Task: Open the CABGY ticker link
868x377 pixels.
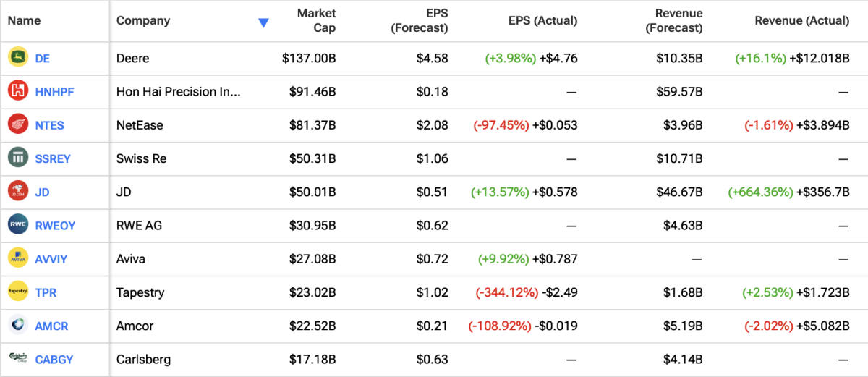Action: tap(54, 360)
